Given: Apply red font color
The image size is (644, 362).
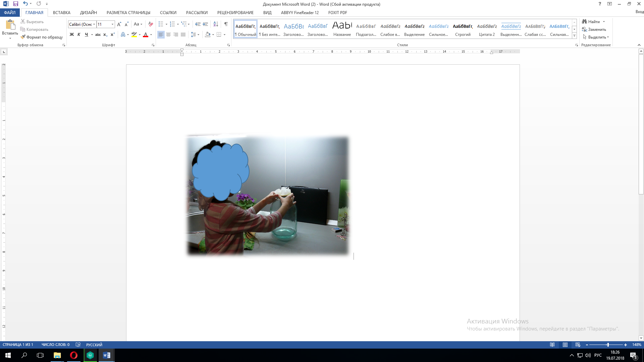Looking at the screenshot, I should click(146, 35).
